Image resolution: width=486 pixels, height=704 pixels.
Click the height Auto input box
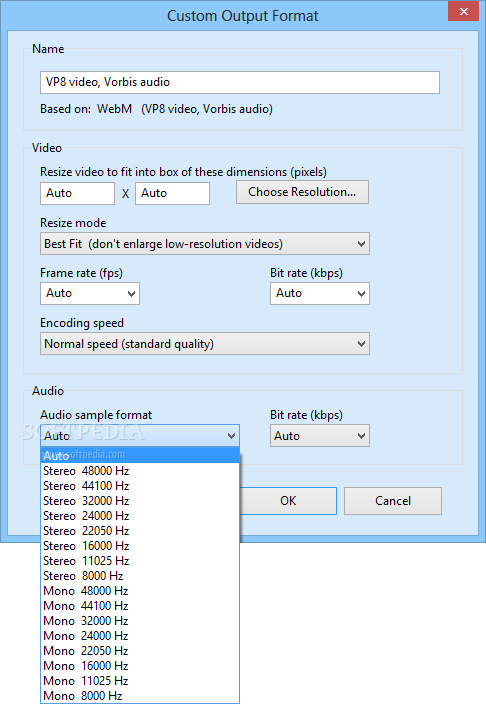(172, 193)
